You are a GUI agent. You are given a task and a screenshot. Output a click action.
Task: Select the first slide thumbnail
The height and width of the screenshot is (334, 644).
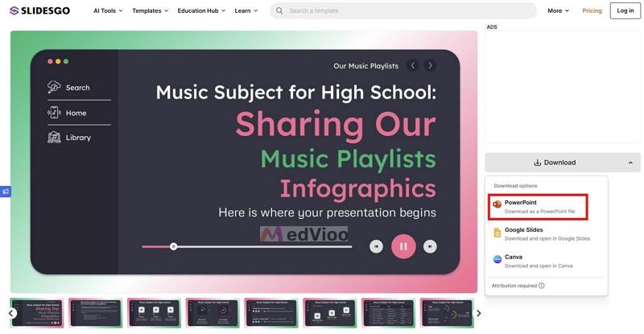pos(37,313)
